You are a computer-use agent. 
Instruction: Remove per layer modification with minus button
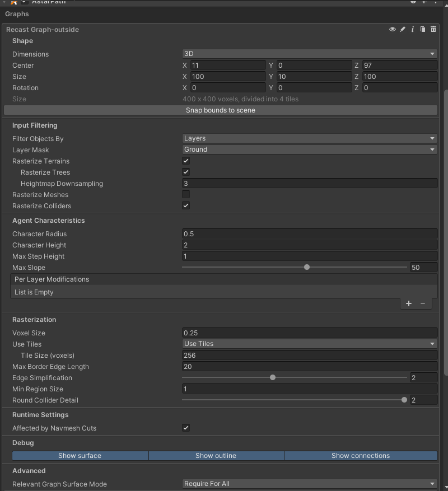[x=423, y=303]
